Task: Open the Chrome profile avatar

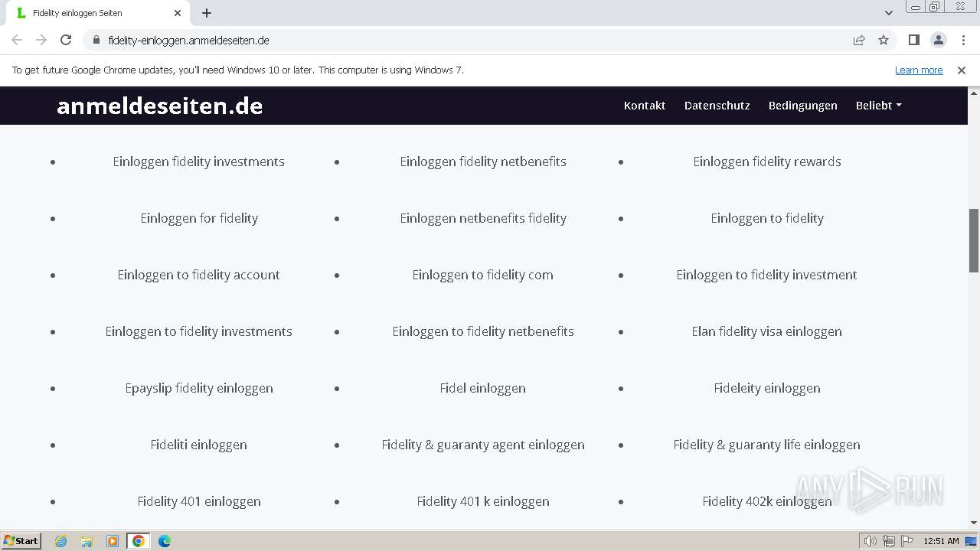Action: pos(939,40)
